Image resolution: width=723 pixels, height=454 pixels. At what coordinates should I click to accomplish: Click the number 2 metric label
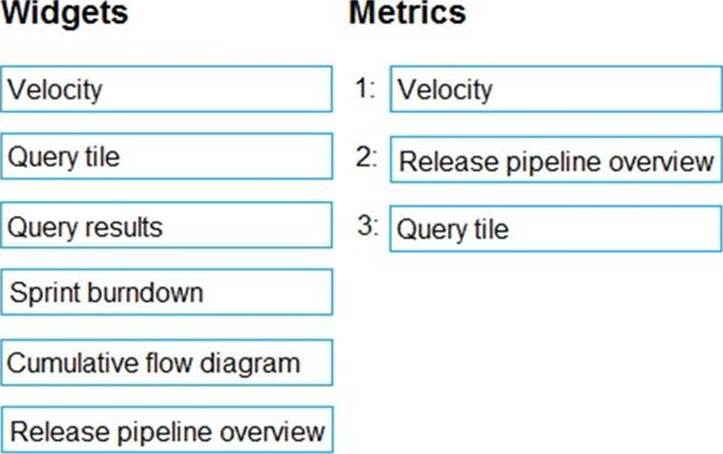point(365,157)
